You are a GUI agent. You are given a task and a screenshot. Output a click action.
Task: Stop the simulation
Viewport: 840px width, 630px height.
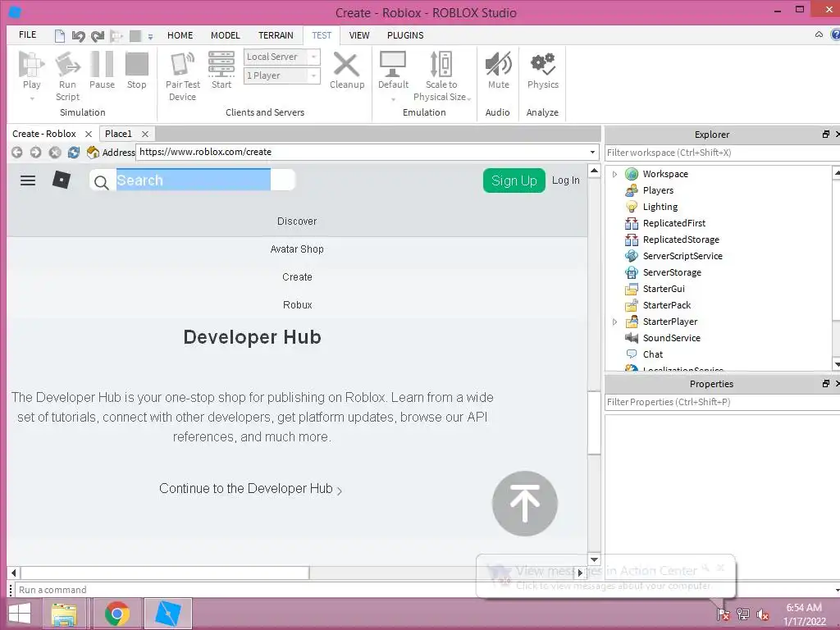(x=137, y=64)
